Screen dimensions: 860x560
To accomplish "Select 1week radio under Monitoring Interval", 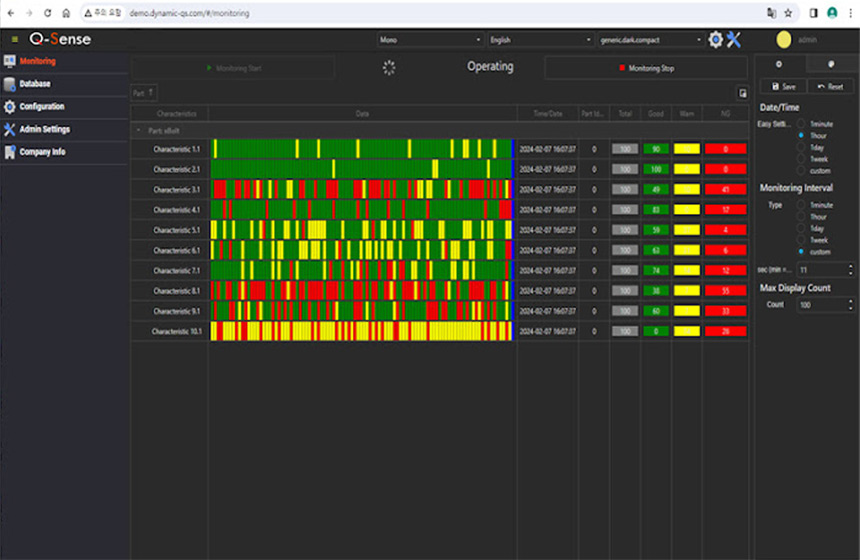I will tap(802, 240).
